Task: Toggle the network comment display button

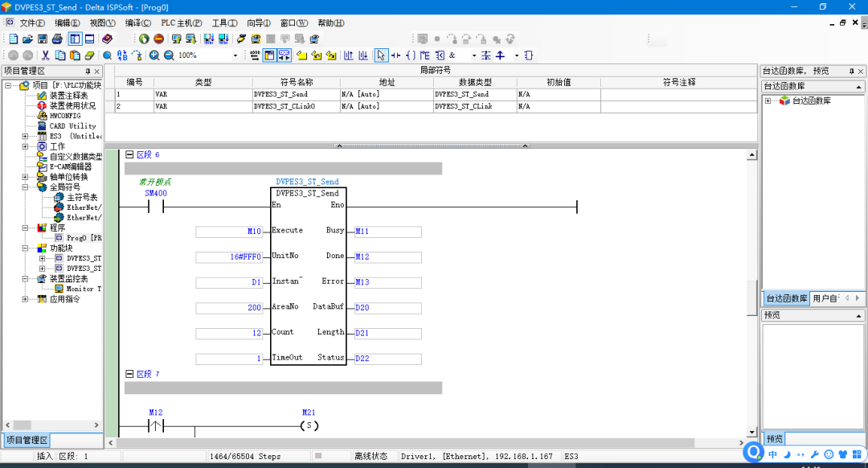Action: (x=284, y=55)
